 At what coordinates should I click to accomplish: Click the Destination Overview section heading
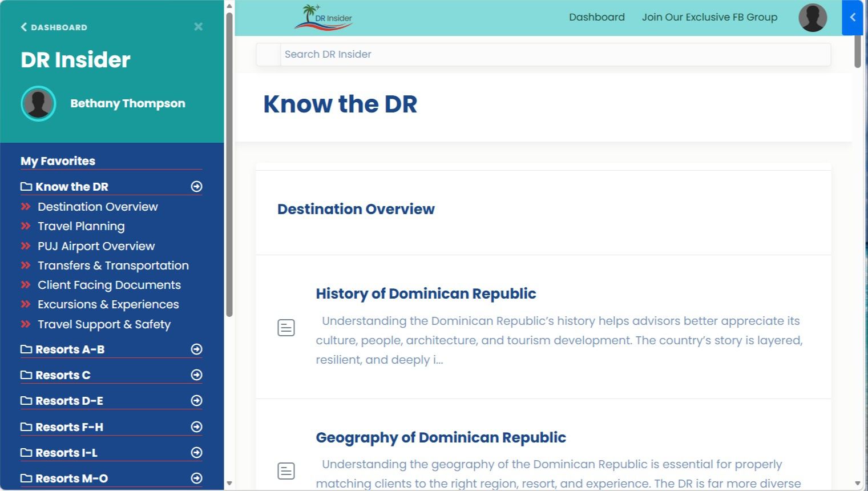[356, 209]
